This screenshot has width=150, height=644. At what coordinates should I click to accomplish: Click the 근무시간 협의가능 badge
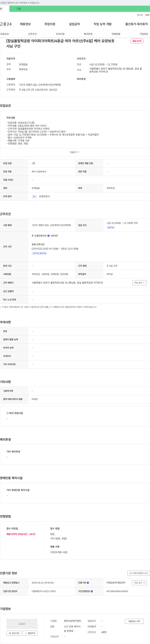point(40,253)
